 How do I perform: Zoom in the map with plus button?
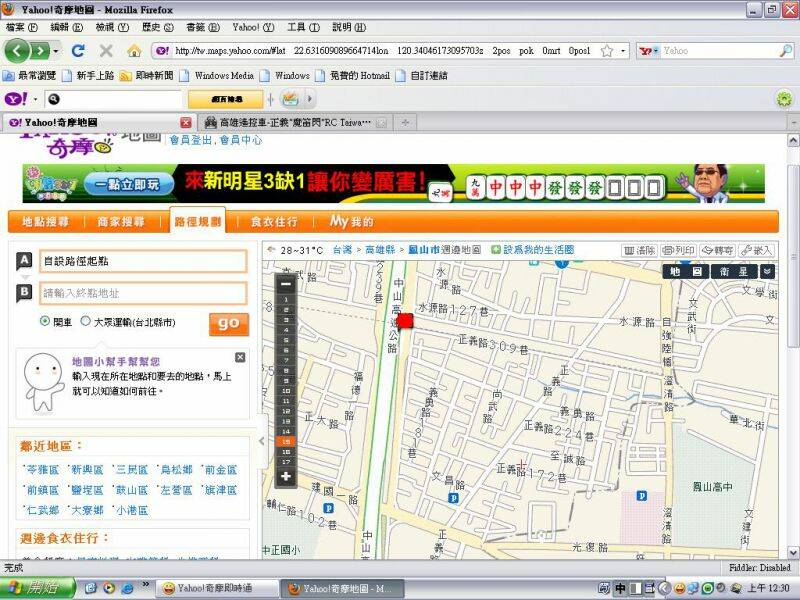coord(286,477)
